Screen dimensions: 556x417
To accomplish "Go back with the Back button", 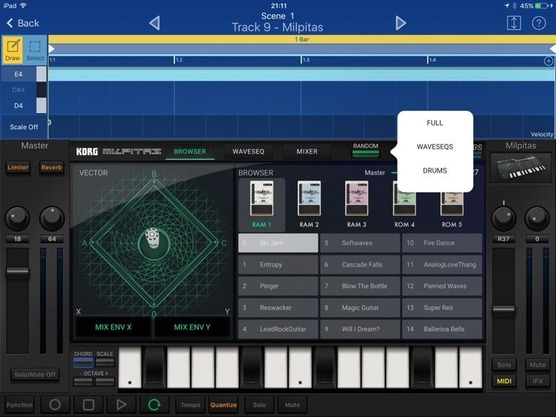I will coord(23,23).
